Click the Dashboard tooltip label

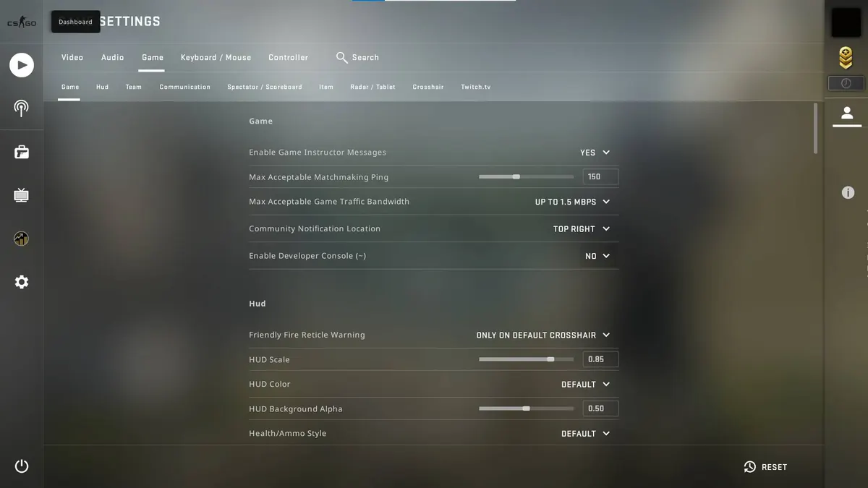pos(75,22)
